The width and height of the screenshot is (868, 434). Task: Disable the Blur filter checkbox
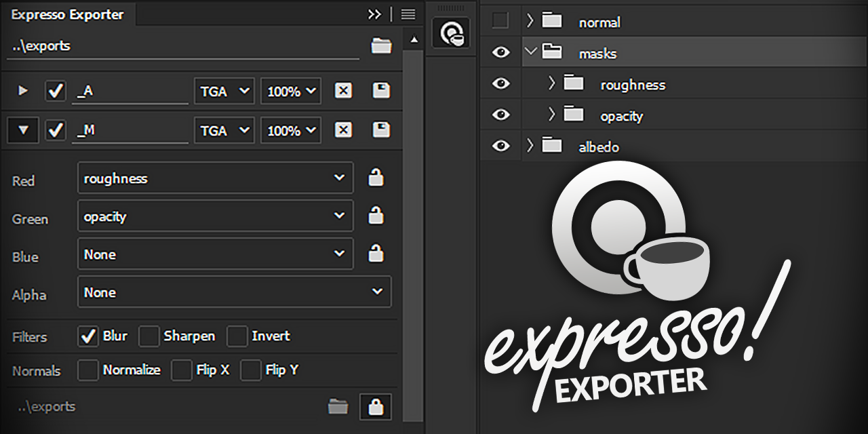88,336
